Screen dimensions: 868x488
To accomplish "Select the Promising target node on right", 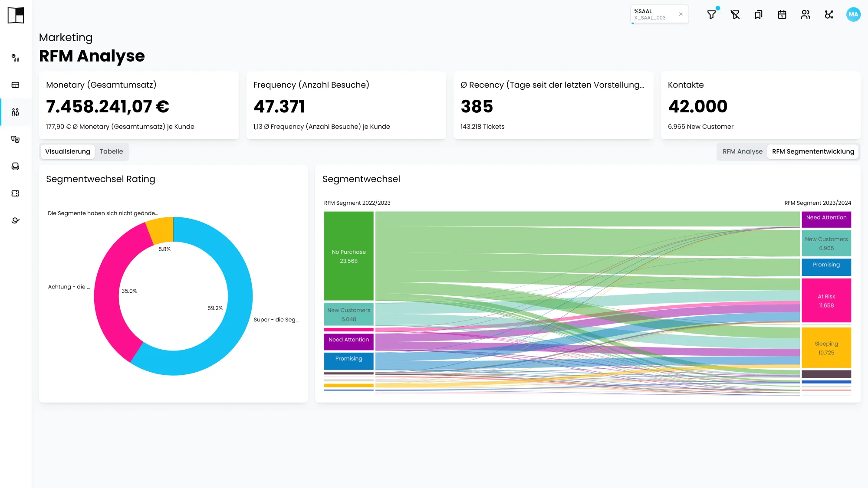I will pyautogui.click(x=826, y=267).
